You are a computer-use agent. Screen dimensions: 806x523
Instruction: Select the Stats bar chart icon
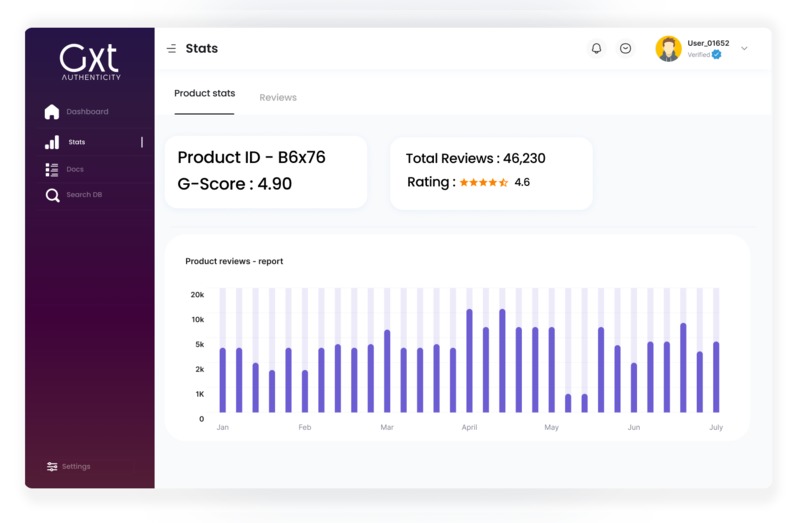click(52, 142)
